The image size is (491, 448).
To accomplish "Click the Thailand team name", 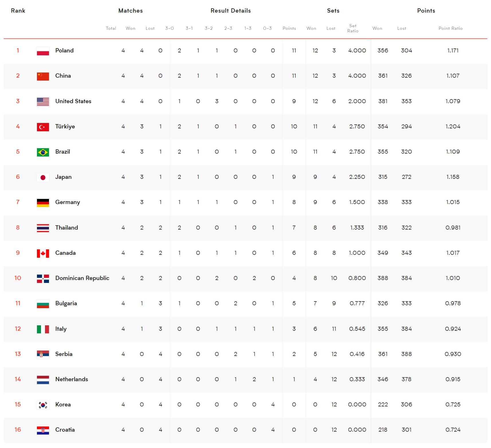I will 66,228.
